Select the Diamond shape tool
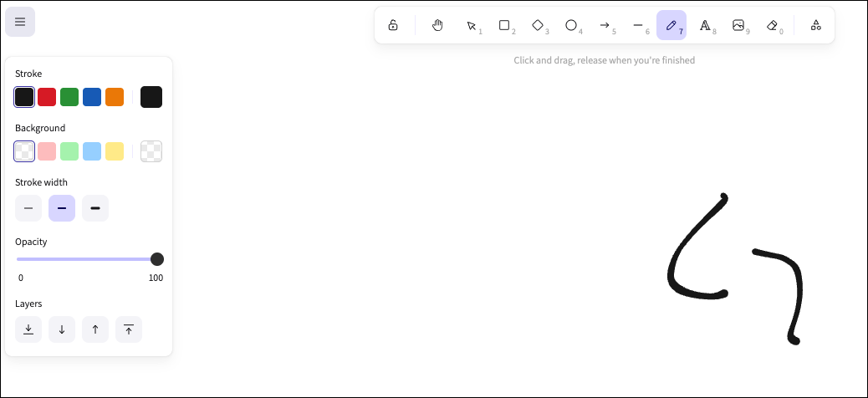 coord(538,25)
